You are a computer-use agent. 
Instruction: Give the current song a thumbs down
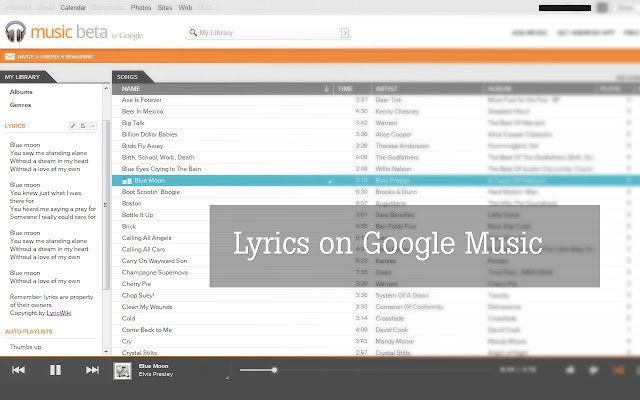point(594,370)
